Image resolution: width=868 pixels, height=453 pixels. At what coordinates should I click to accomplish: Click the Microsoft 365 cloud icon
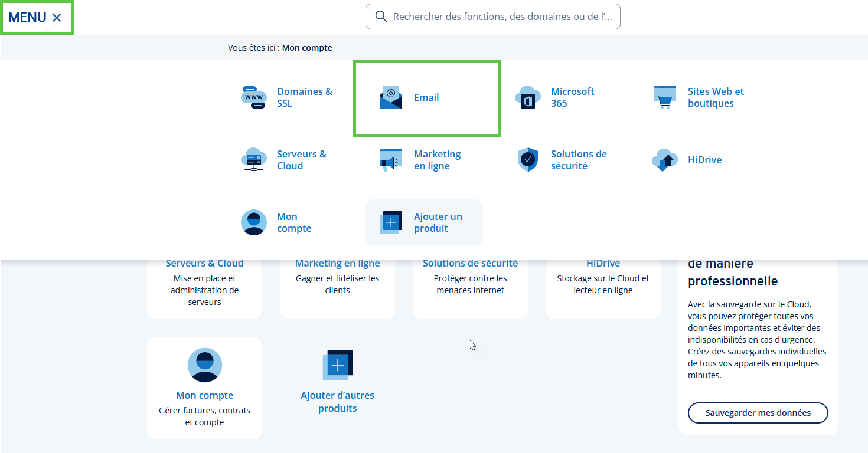[528, 97]
